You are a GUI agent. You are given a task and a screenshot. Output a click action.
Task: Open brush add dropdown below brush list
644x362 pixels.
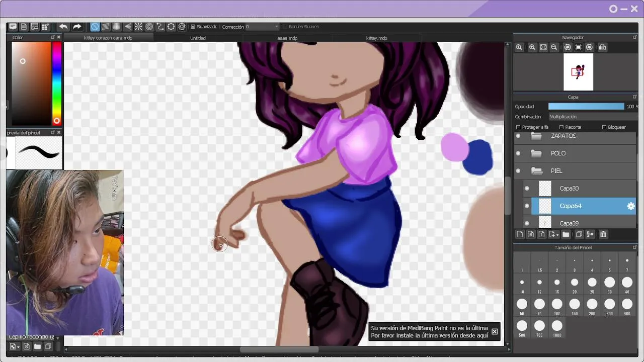coord(15,346)
